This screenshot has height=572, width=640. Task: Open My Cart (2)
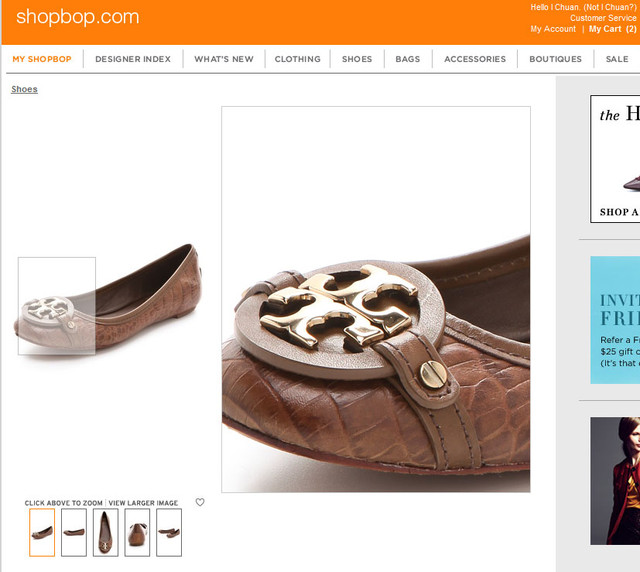(613, 29)
